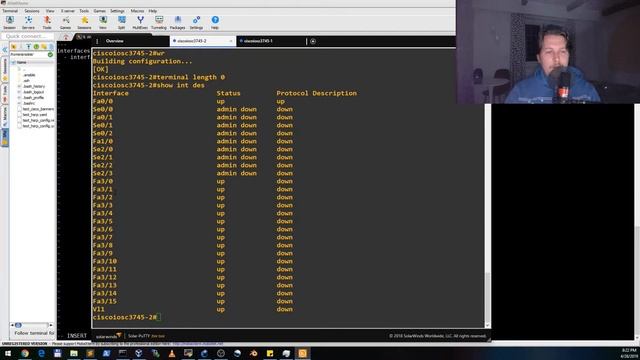Click the green SFTP refresh icon
Image resolution: width=640 pixels, height=360 pixels.
coord(36,47)
